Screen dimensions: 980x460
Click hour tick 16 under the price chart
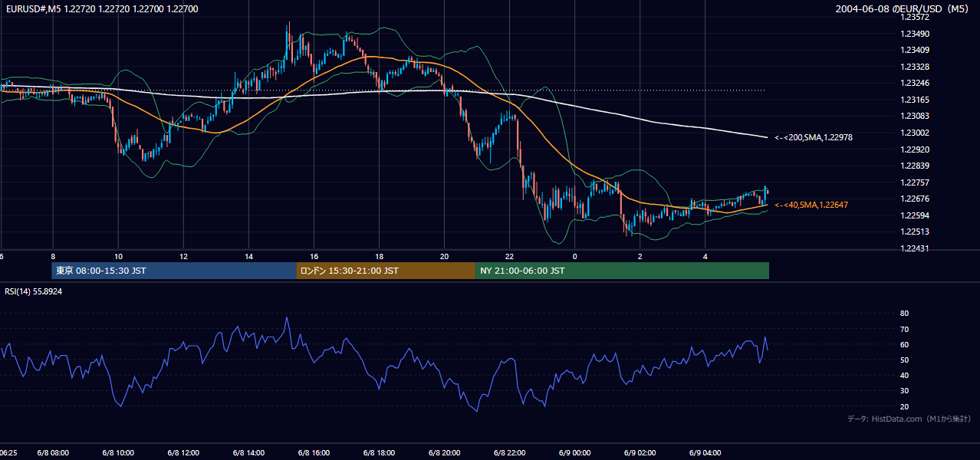(314, 256)
